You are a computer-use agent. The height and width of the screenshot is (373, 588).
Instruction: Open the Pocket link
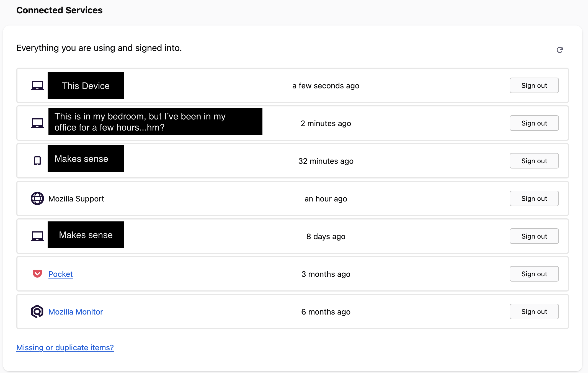(x=60, y=274)
